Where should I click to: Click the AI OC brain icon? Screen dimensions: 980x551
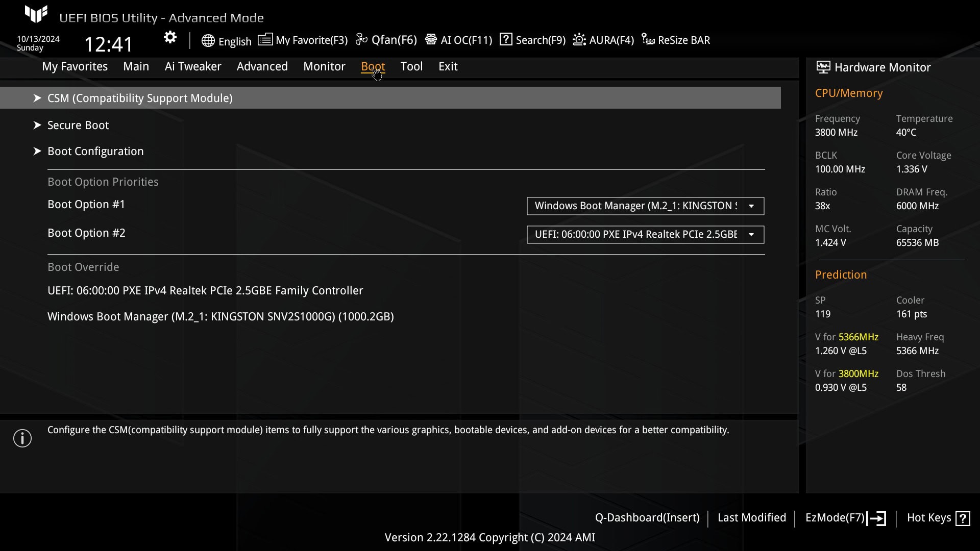click(x=431, y=40)
